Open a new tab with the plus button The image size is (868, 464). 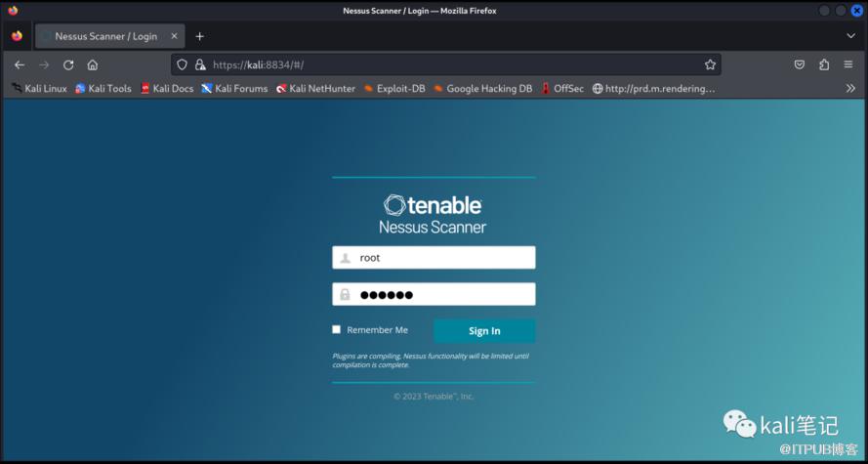point(200,36)
